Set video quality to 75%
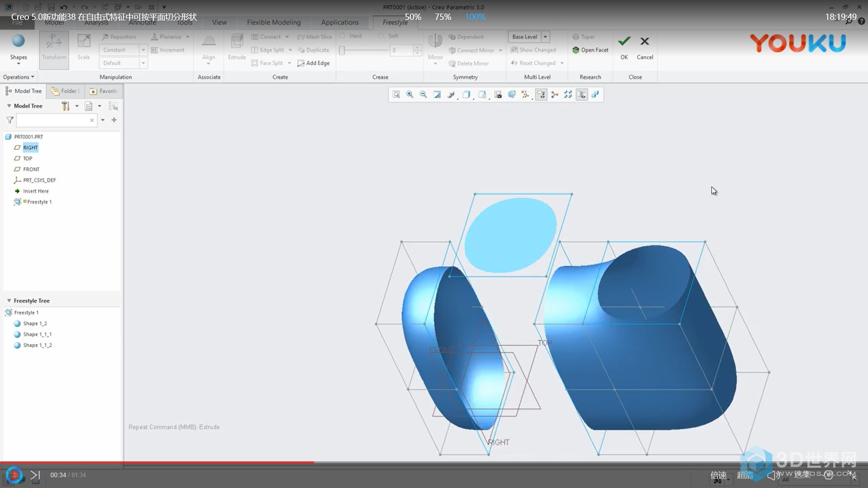Image resolution: width=868 pixels, height=488 pixels. [443, 17]
